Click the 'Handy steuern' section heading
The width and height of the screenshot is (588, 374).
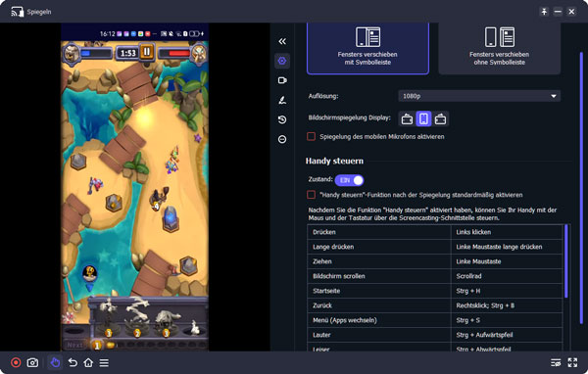[334, 161]
